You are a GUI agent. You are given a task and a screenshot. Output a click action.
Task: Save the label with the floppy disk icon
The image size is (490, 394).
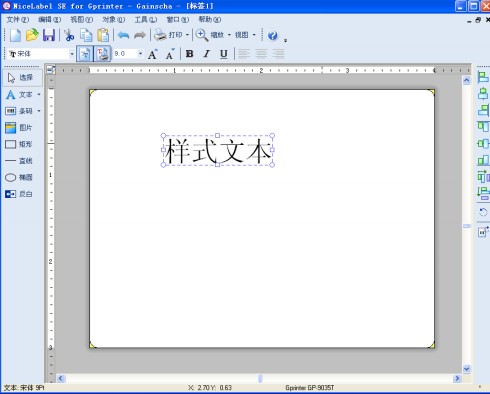point(49,35)
